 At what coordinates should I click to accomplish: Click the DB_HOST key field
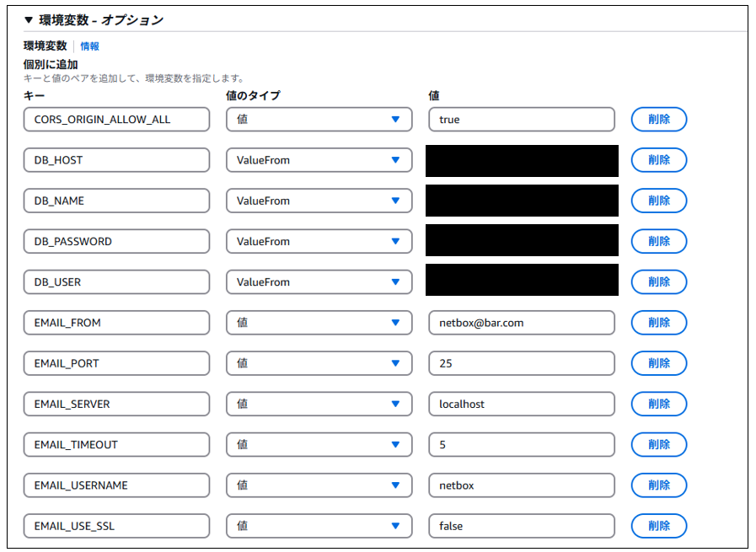click(116, 160)
